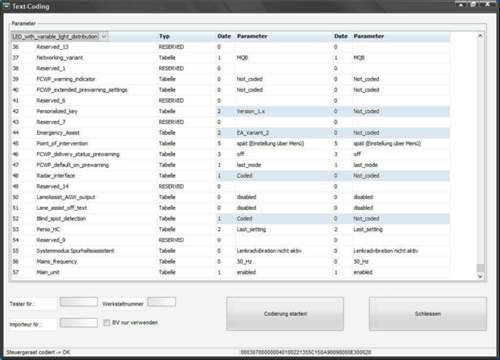Select the Blind_spot_detection row
This screenshot has width=500, height=360.
230,219
